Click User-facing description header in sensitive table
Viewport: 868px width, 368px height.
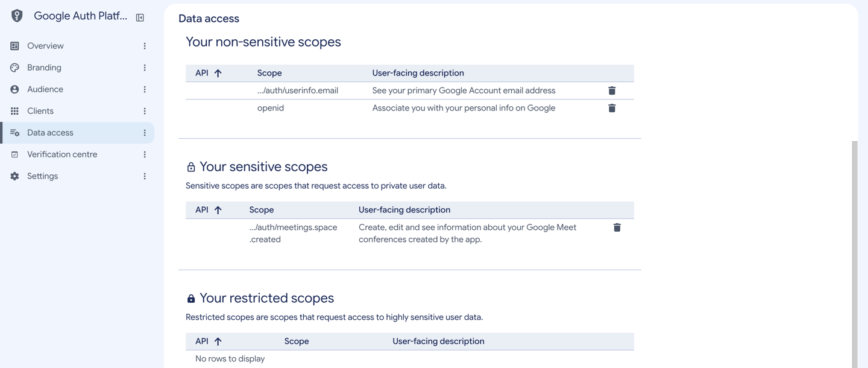point(404,210)
